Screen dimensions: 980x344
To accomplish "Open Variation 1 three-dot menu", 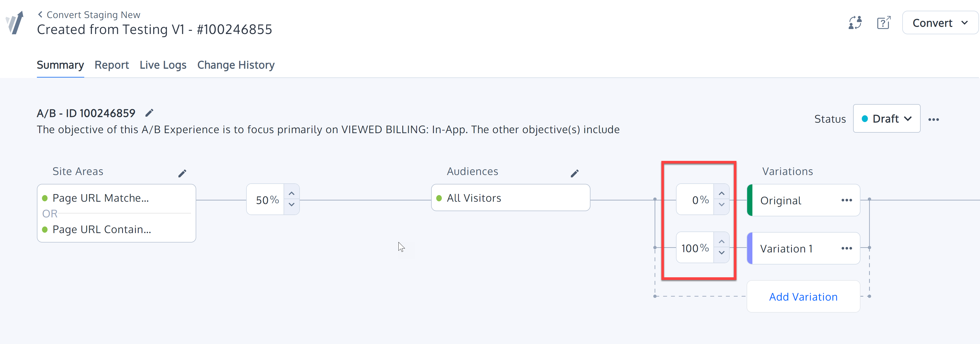I will click(x=847, y=249).
